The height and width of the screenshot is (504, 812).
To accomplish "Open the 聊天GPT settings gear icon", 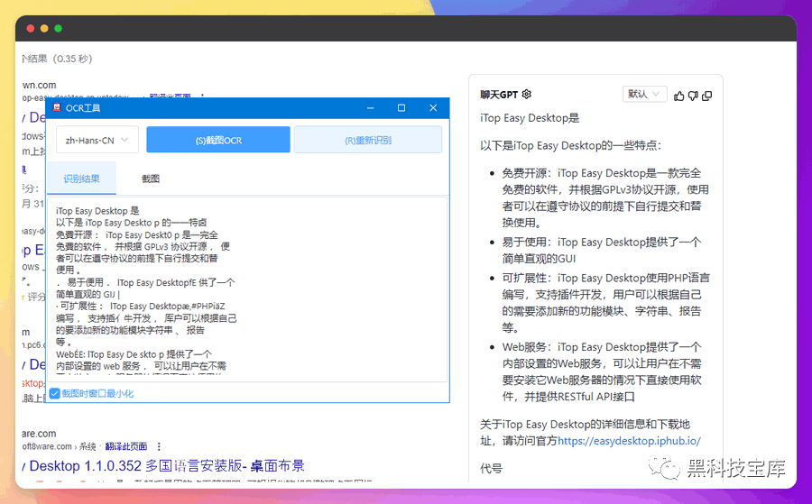I will (x=527, y=94).
